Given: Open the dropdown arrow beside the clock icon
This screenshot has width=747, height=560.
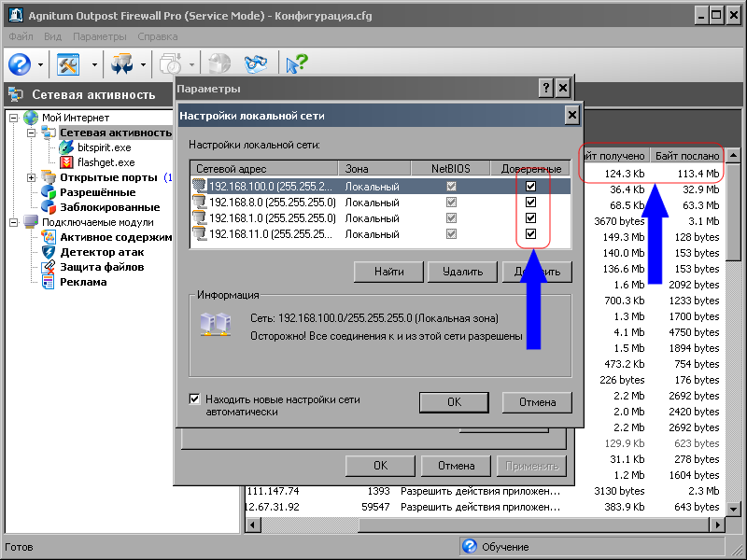Looking at the screenshot, I should pos(191,64).
